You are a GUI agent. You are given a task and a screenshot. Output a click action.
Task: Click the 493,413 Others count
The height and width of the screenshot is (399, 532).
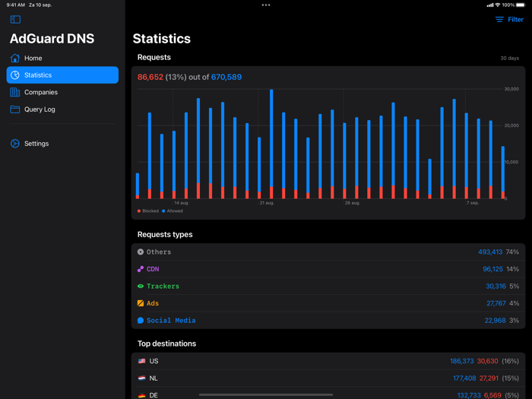click(490, 252)
